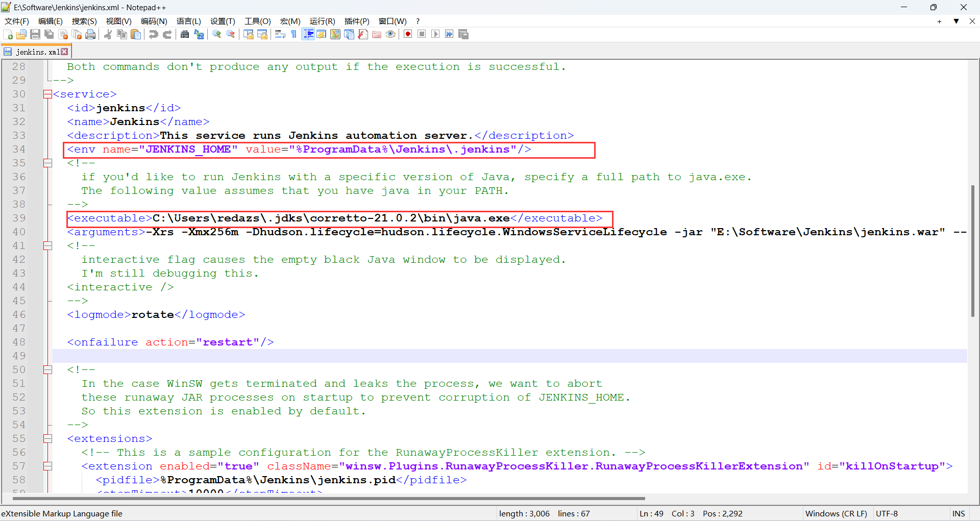Select the jenkins.xml document tab
980x521 pixels.
36,52
